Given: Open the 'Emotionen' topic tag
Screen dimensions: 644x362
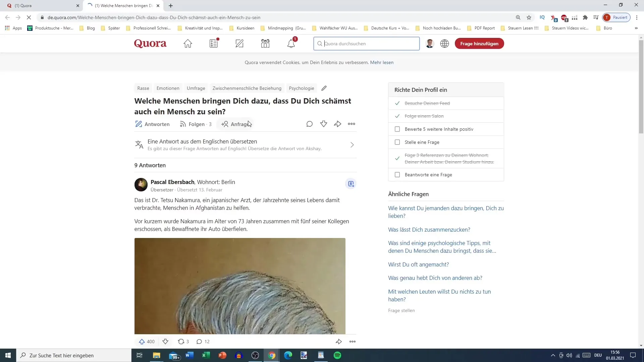Looking at the screenshot, I should point(168,88).
